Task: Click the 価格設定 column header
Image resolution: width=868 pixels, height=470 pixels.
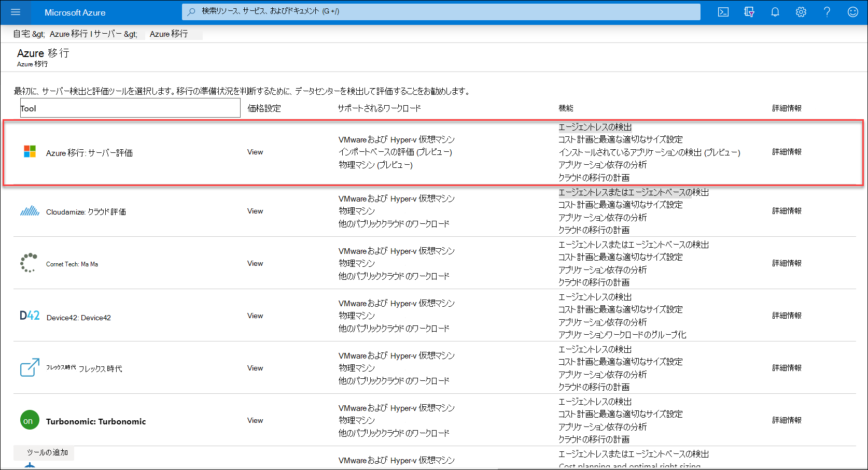Action: (264, 108)
